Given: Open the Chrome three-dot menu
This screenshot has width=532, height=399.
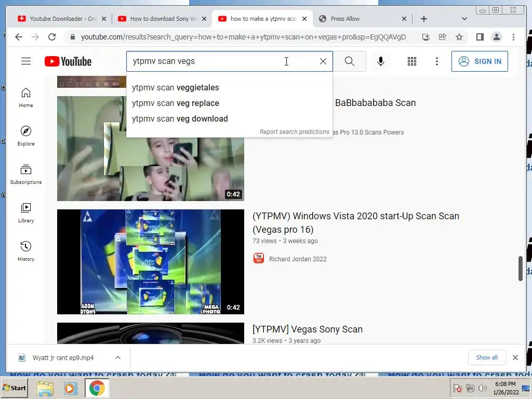Looking at the screenshot, I should [513, 37].
